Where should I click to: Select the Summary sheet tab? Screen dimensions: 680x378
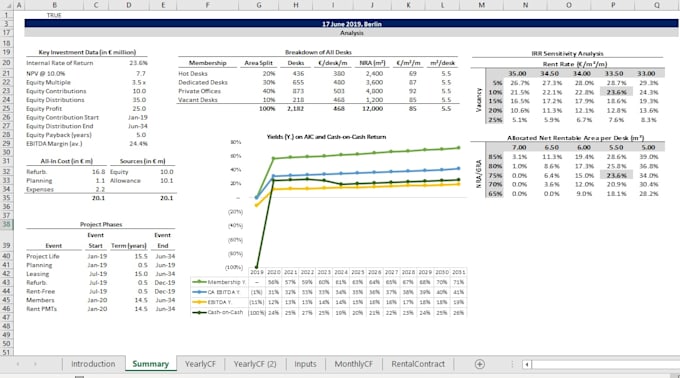coord(150,364)
